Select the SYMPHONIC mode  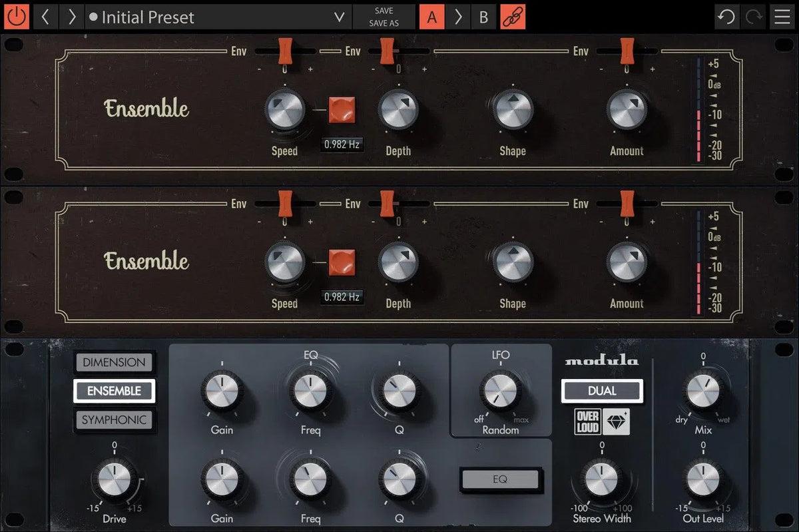[x=114, y=420]
